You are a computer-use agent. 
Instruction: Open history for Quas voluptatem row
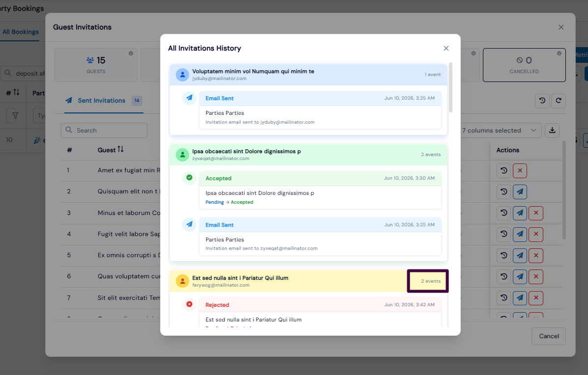tap(504, 276)
